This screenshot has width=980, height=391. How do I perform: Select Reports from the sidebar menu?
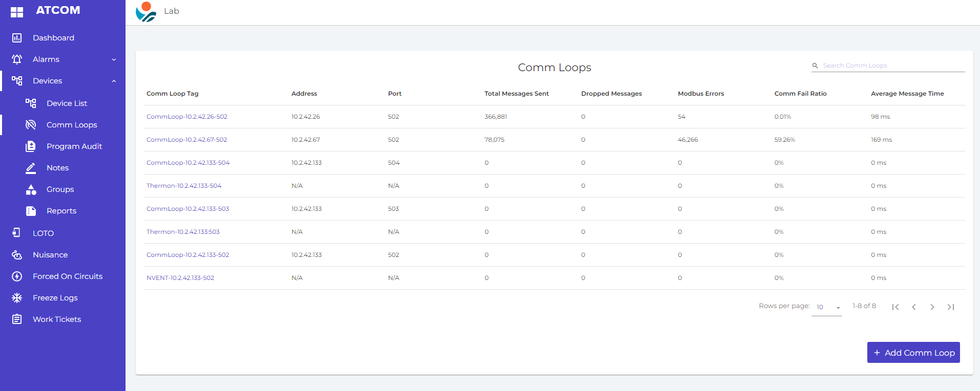point(61,211)
